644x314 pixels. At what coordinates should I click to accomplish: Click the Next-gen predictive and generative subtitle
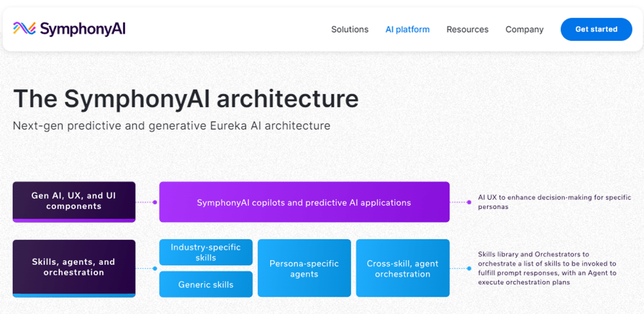(x=172, y=126)
